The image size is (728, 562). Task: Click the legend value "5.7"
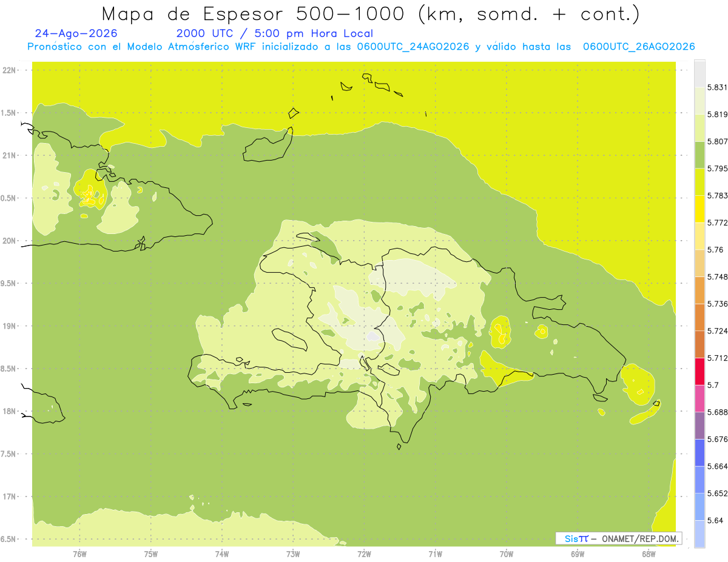click(712, 385)
